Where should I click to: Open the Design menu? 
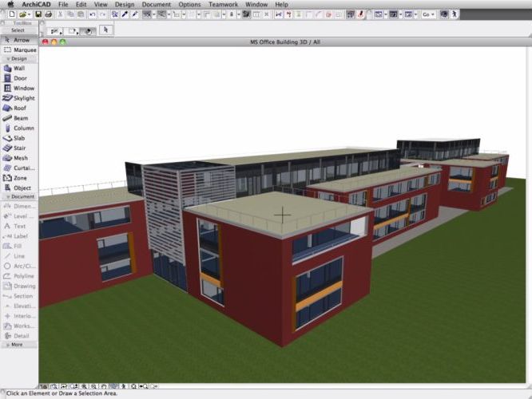[x=125, y=5]
